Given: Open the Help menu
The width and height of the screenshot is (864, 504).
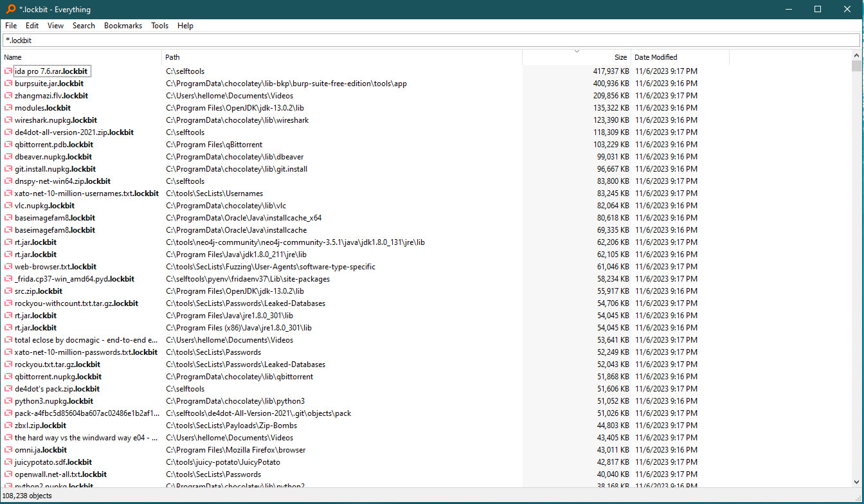Looking at the screenshot, I should pos(185,26).
